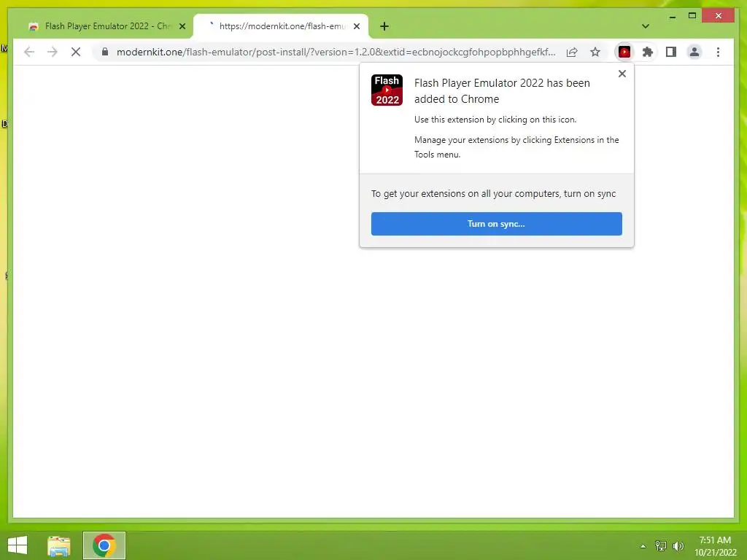
Task: Open the Windows Start menu
Action: pyautogui.click(x=18, y=545)
